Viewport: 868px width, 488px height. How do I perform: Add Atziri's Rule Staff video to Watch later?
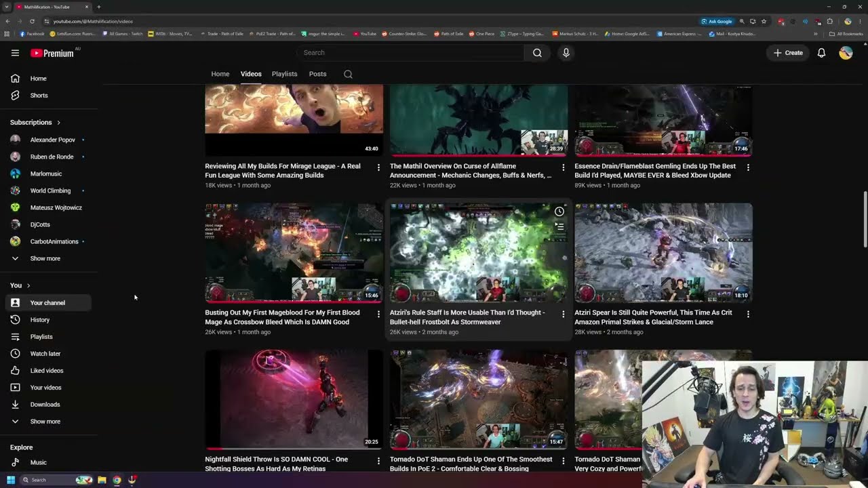point(559,211)
